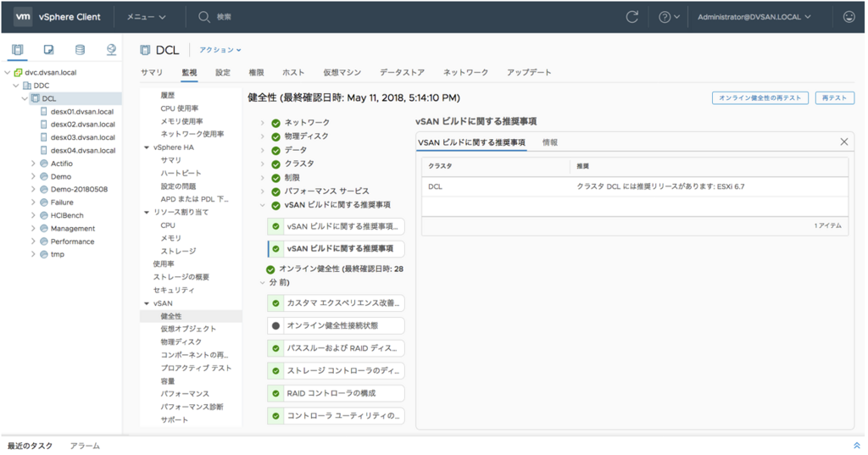Click the 再テスト button

[x=835, y=98]
